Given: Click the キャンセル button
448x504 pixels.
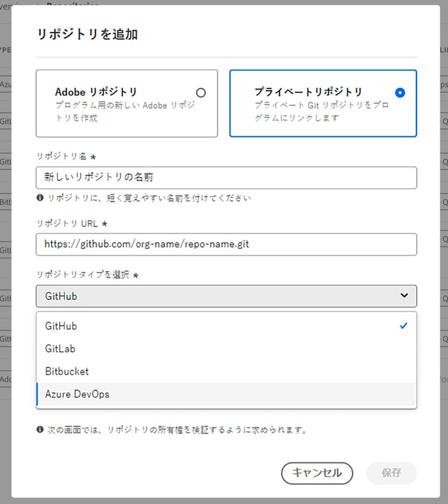Looking at the screenshot, I should 317,473.
